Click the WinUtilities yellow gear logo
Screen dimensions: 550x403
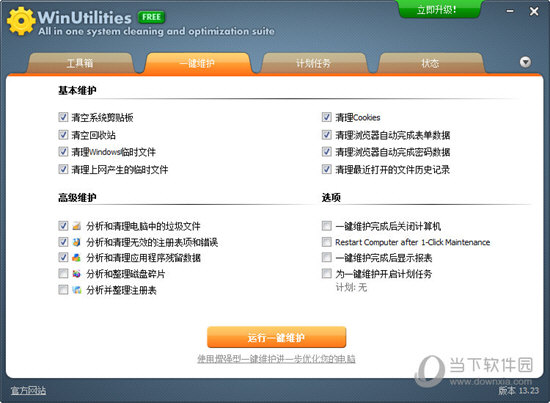click(x=21, y=21)
